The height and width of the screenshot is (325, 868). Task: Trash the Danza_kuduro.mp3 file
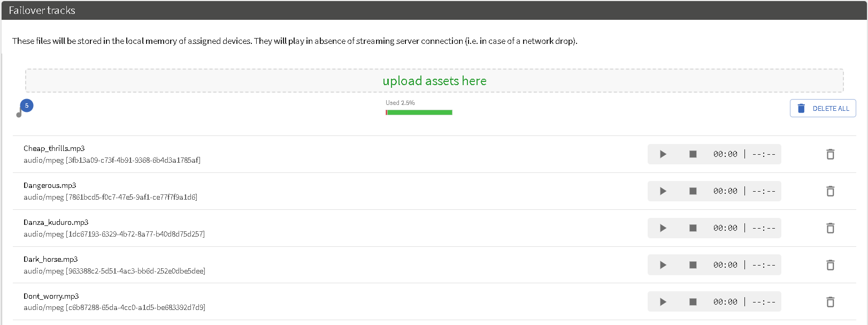coord(830,228)
